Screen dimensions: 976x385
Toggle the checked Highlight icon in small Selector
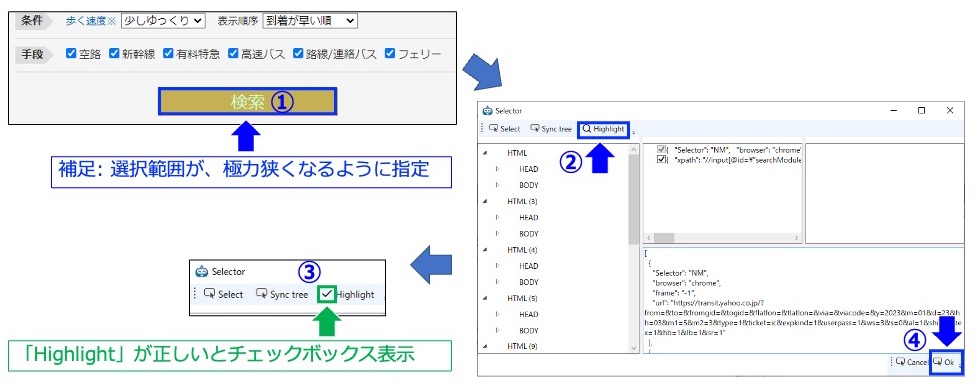[327, 294]
